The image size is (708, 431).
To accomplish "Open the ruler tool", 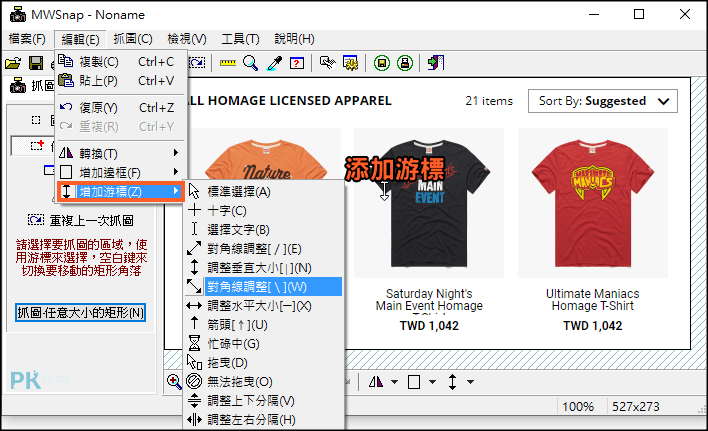I will click(x=228, y=63).
